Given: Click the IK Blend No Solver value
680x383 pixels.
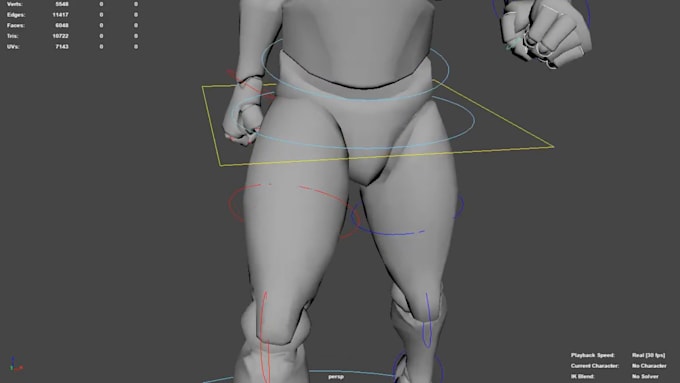Looking at the screenshot, I should point(646,376).
